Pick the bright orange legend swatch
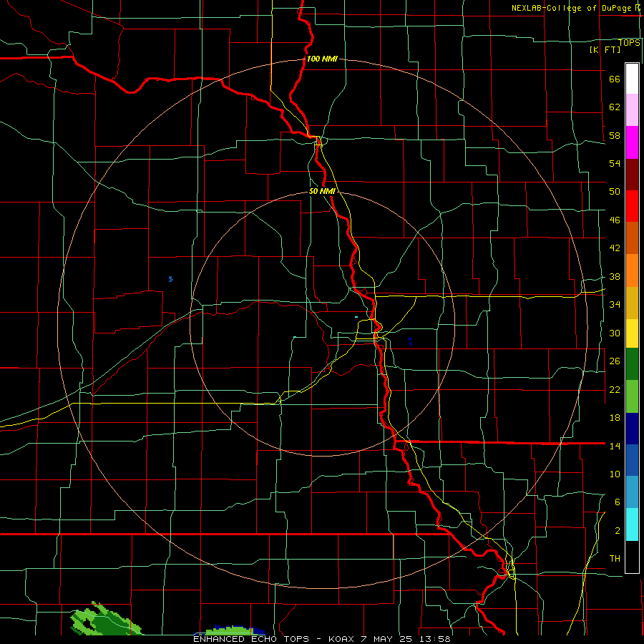 point(632,270)
